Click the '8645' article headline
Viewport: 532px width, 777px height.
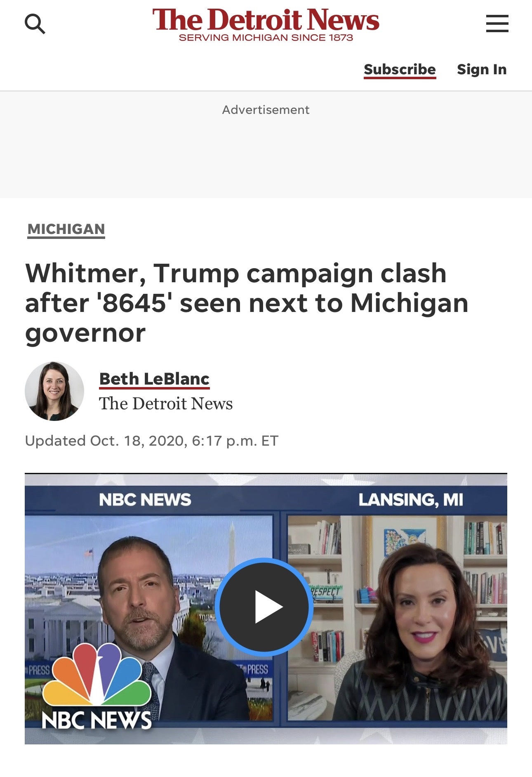247,303
